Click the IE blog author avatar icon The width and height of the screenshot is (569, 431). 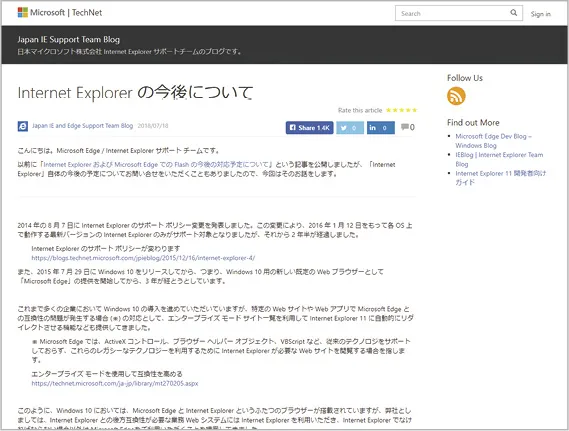[23, 126]
